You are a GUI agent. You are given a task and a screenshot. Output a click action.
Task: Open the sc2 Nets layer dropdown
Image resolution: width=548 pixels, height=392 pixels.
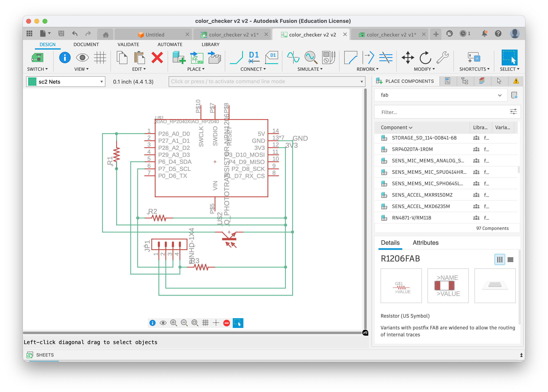pos(66,82)
